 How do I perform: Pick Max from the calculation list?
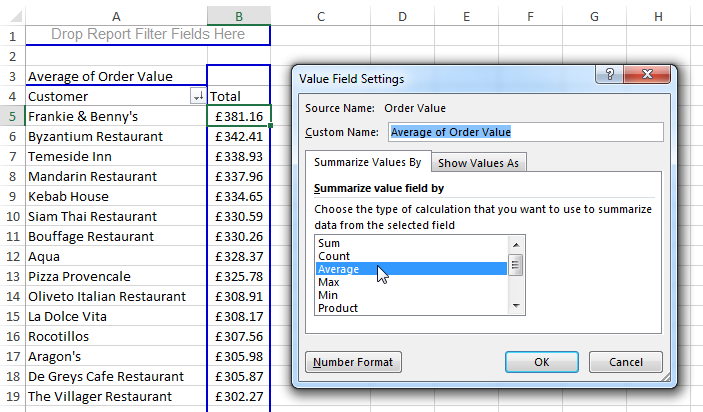pos(328,281)
